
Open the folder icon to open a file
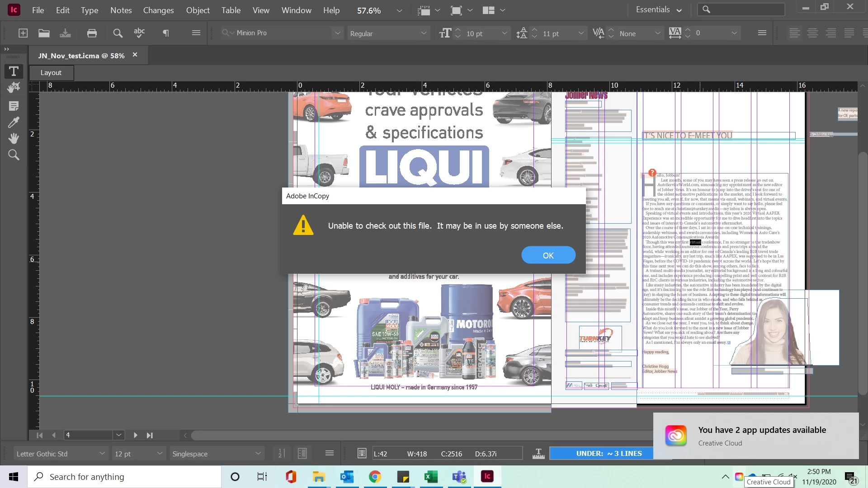click(44, 33)
